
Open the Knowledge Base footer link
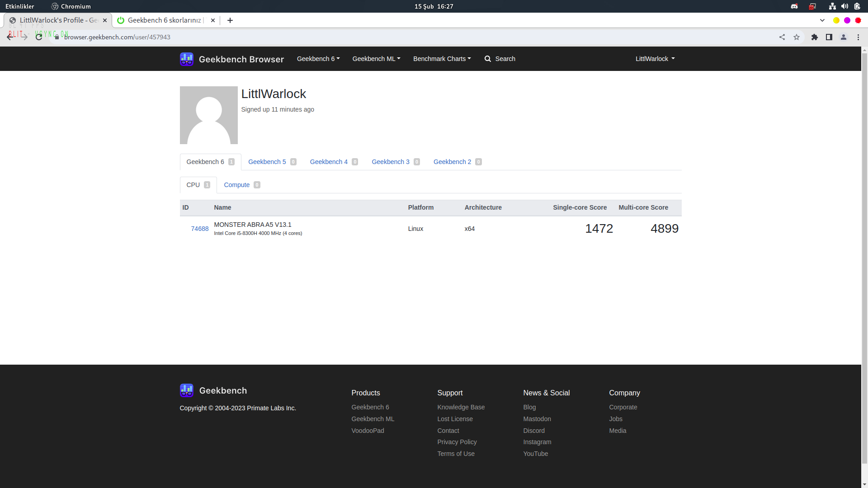[x=461, y=407]
